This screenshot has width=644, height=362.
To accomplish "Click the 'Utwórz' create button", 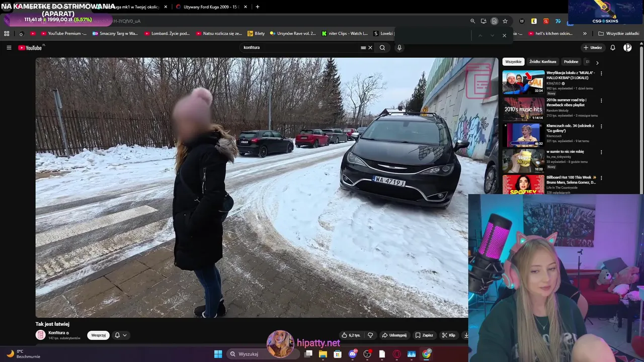I will click(x=593, y=48).
